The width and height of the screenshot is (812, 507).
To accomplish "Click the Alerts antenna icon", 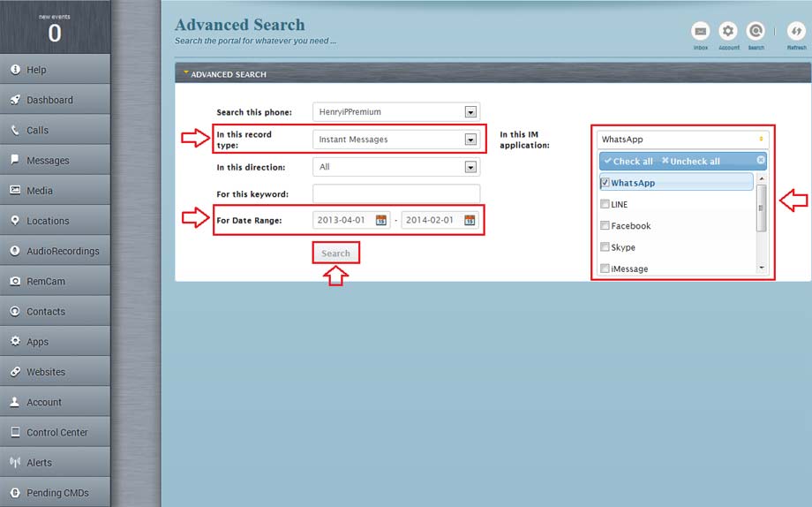I will click(x=15, y=462).
